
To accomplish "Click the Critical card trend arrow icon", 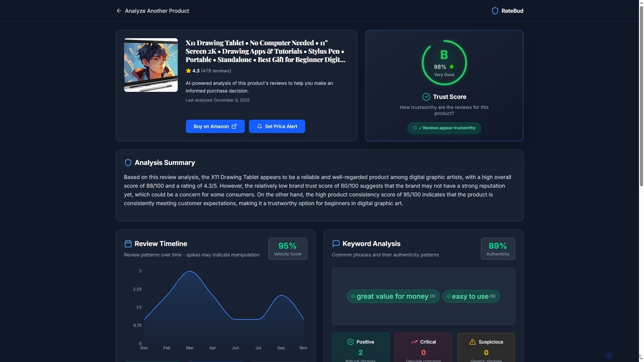I will [414, 342].
